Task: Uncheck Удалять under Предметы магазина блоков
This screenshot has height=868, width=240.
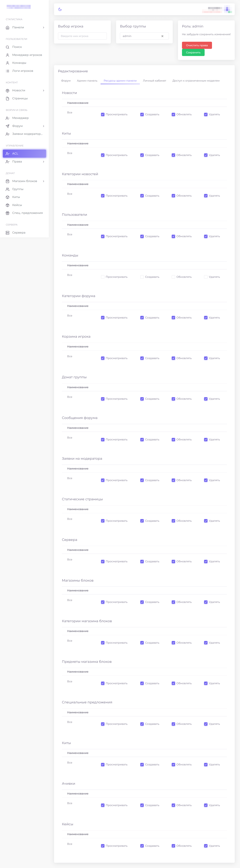Action: pyautogui.click(x=206, y=683)
